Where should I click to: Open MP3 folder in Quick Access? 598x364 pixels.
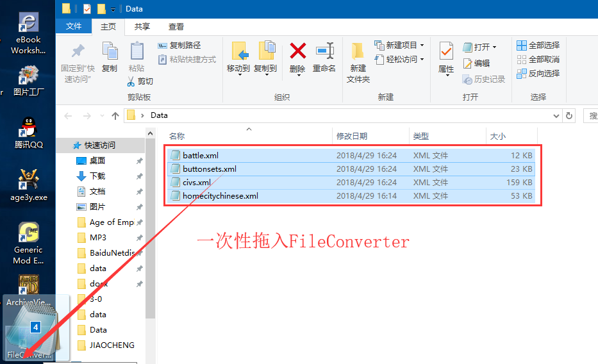98,238
